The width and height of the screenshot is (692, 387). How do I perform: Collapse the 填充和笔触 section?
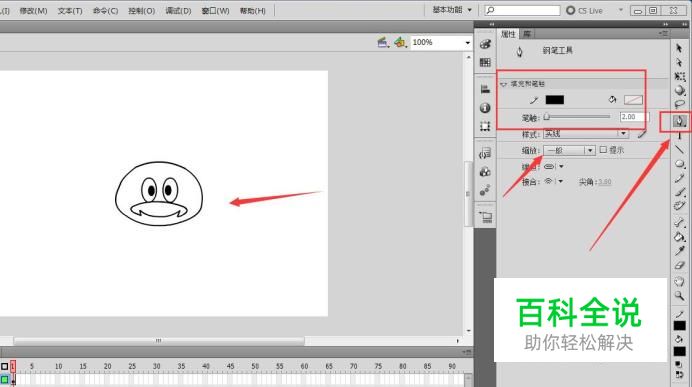click(504, 84)
